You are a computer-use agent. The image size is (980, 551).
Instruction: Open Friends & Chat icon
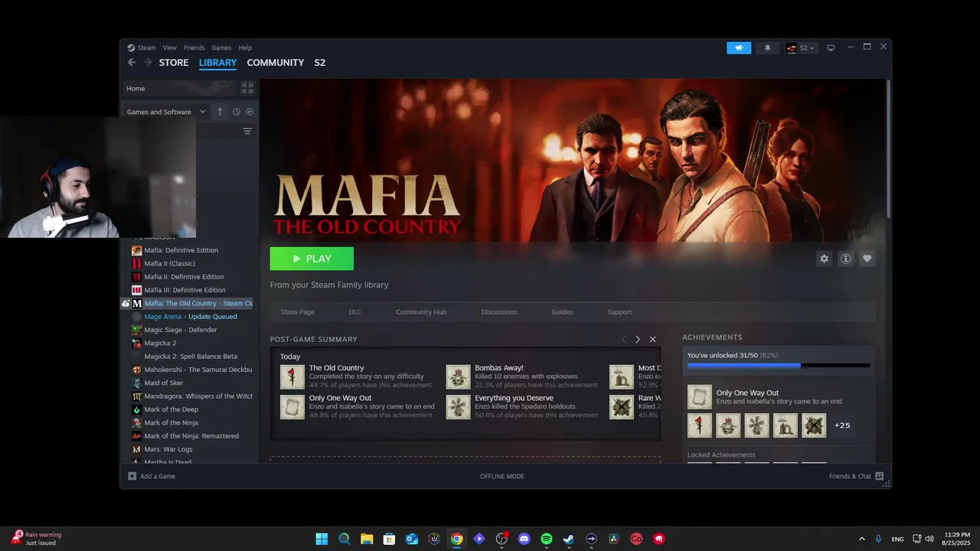(879, 476)
